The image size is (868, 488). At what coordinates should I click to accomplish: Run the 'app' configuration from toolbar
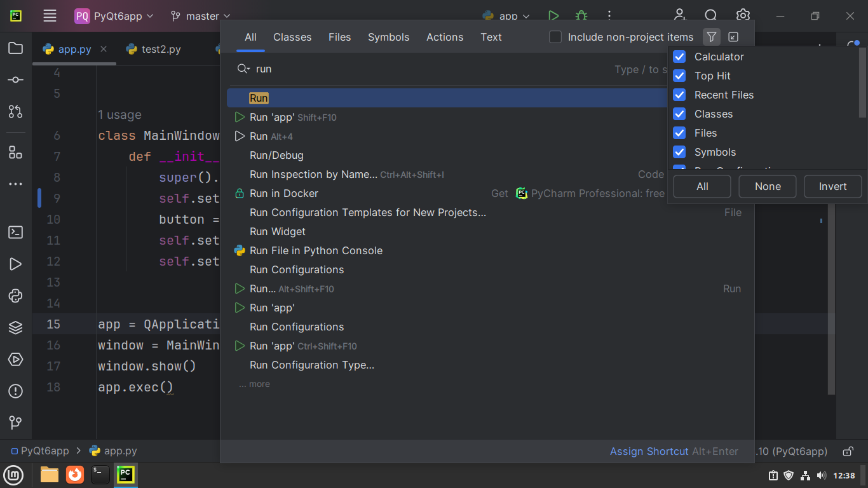coord(553,16)
